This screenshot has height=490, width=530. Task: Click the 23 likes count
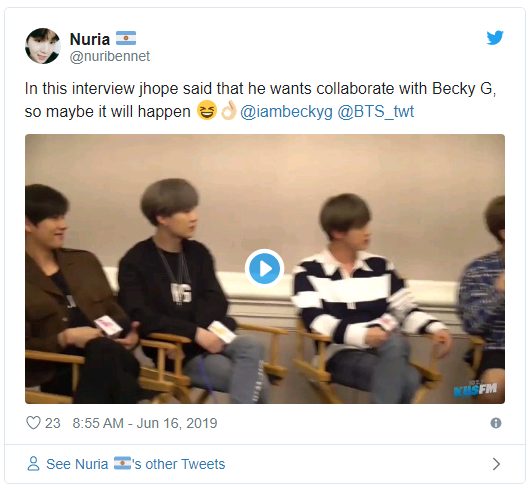tap(52, 423)
